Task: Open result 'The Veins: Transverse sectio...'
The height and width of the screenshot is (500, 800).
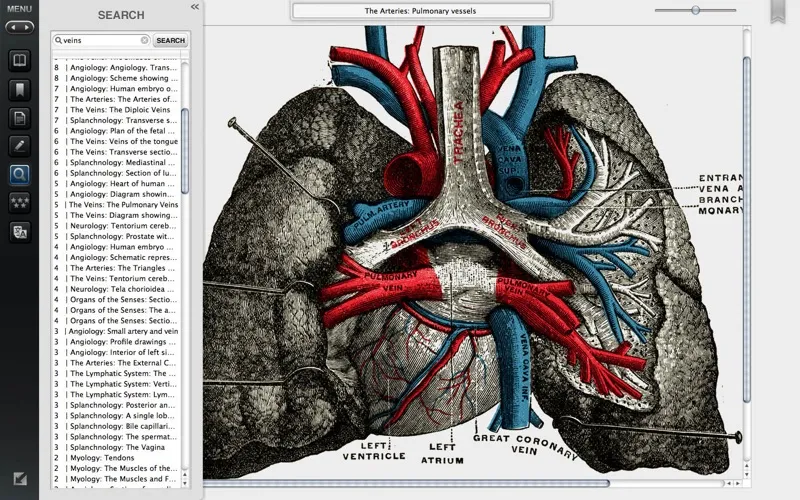Action: click(116, 152)
